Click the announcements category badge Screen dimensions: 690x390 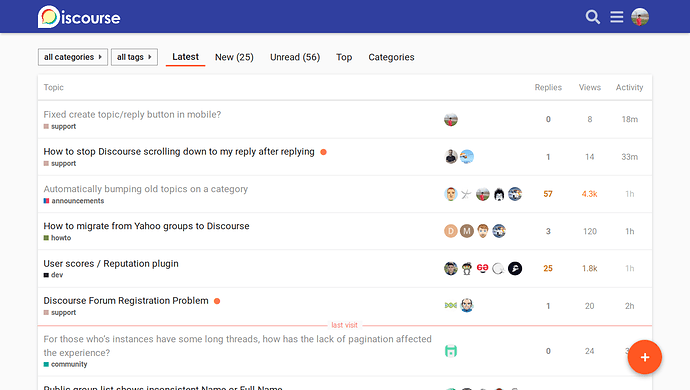click(x=74, y=201)
